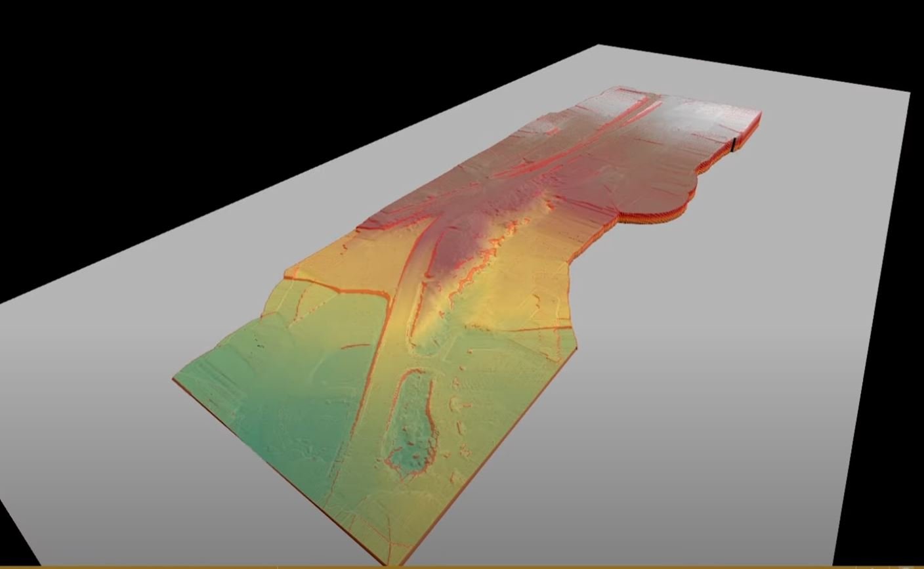Image resolution: width=924 pixels, height=569 pixels.
Task: Click the black marker on the terrain edge
Action: (x=732, y=143)
